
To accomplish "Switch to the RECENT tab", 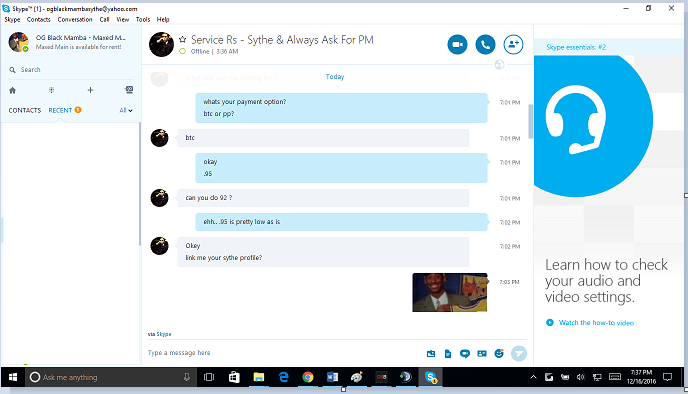I will (x=60, y=111).
